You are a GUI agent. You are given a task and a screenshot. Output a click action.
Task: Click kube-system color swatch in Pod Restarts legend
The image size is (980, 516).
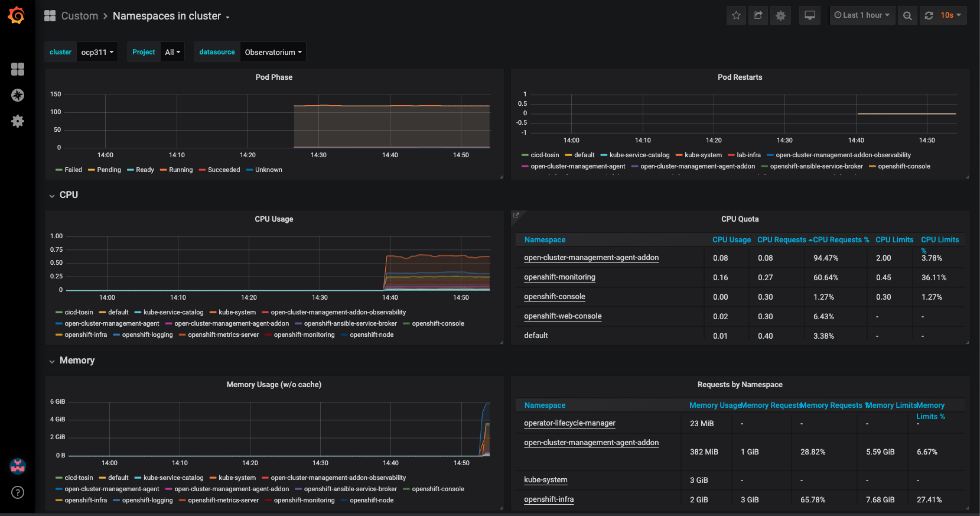(x=679, y=155)
